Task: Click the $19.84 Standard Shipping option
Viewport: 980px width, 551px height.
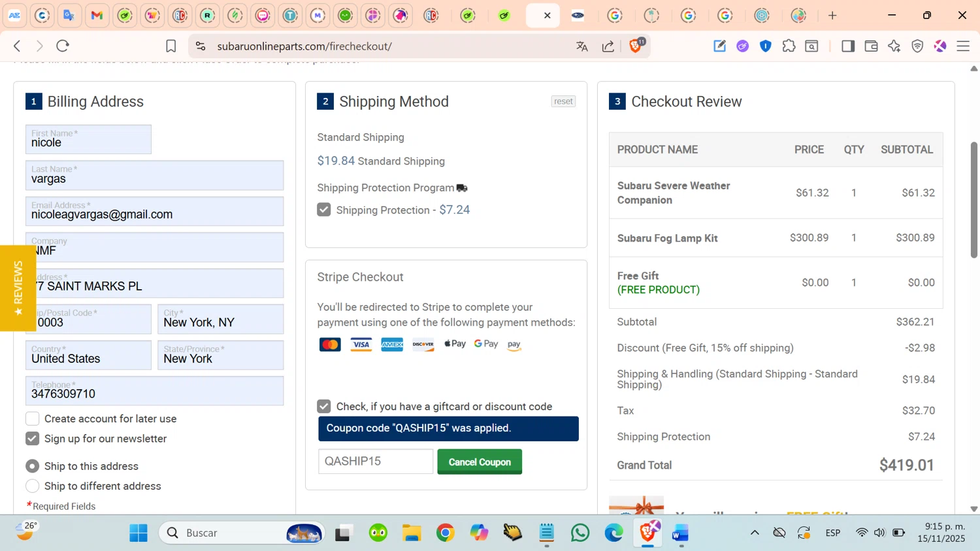Action: (x=381, y=161)
